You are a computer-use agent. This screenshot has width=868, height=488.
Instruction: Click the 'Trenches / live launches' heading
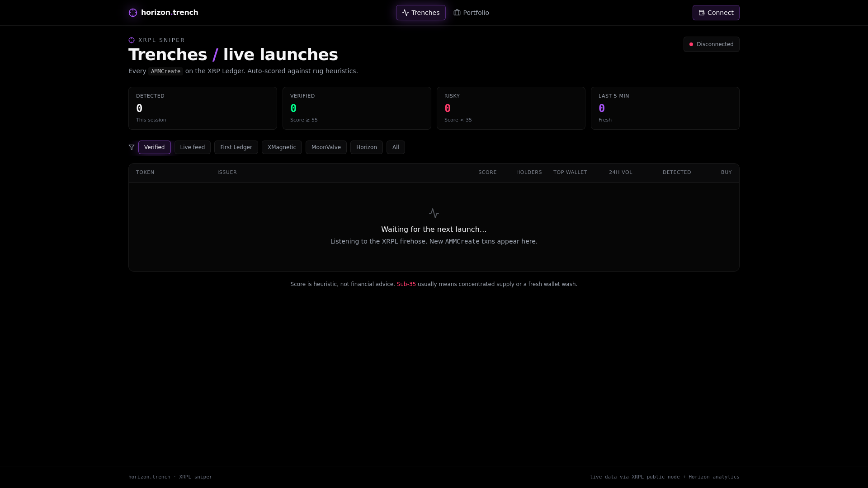click(x=233, y=55)
